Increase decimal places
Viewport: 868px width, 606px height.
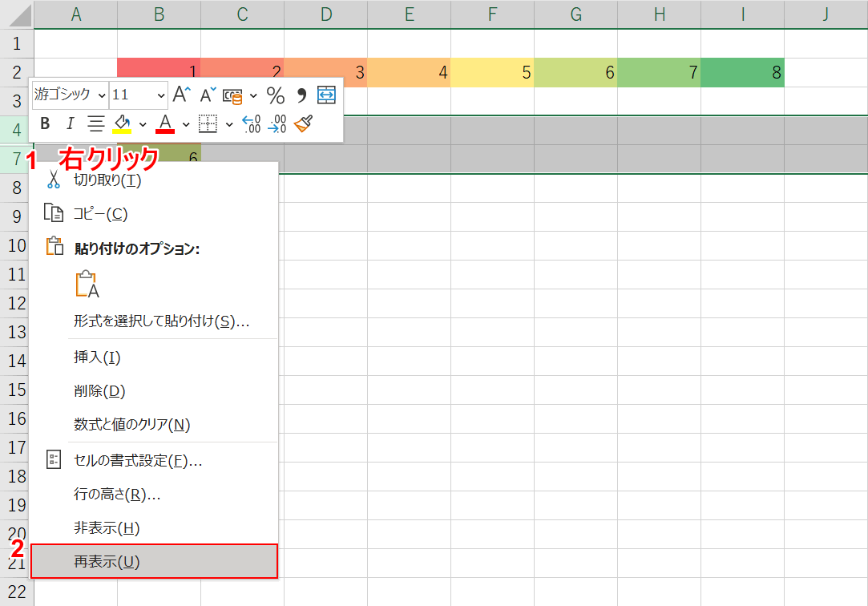(x=251, y=123)
